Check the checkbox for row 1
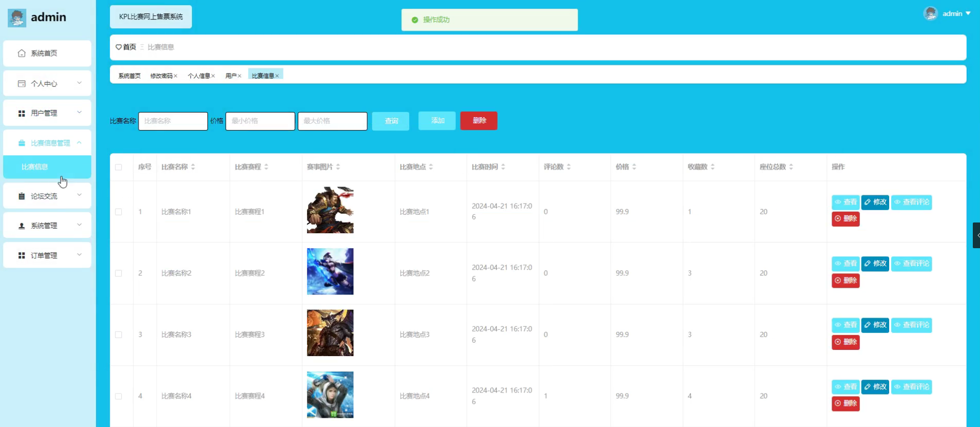The width and height of the screenshot is (980, 427). tap(119, 212)
